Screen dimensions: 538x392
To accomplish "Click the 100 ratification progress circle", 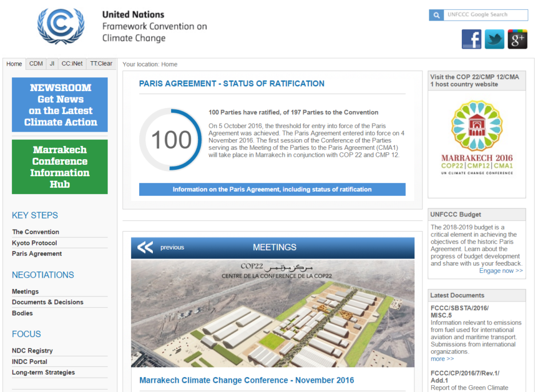I will (171, 139).
